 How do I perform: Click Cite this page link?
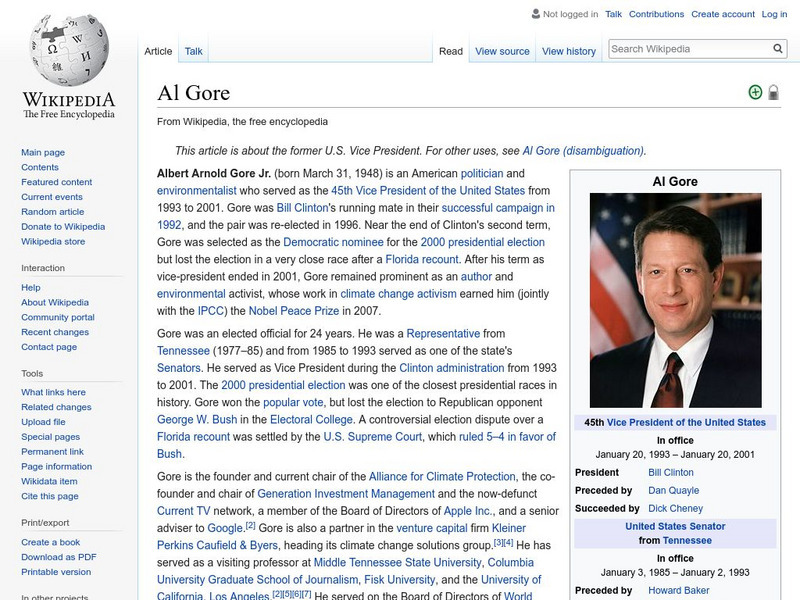point(49,496)
